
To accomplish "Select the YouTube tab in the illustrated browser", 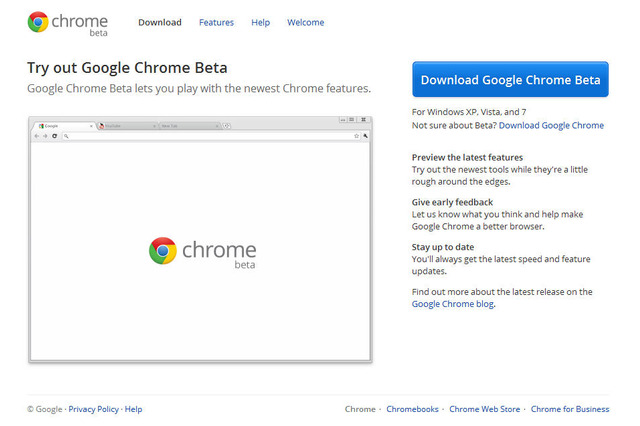I will [127, 126].
